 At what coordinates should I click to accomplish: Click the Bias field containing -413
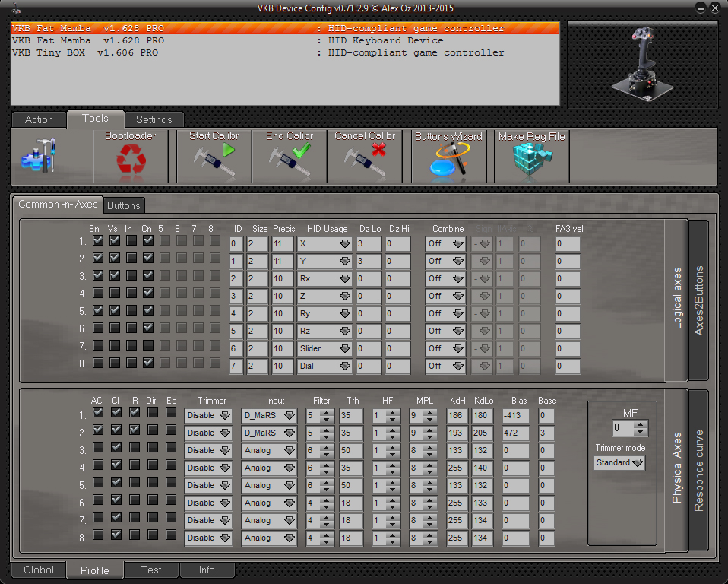[515, 415]
